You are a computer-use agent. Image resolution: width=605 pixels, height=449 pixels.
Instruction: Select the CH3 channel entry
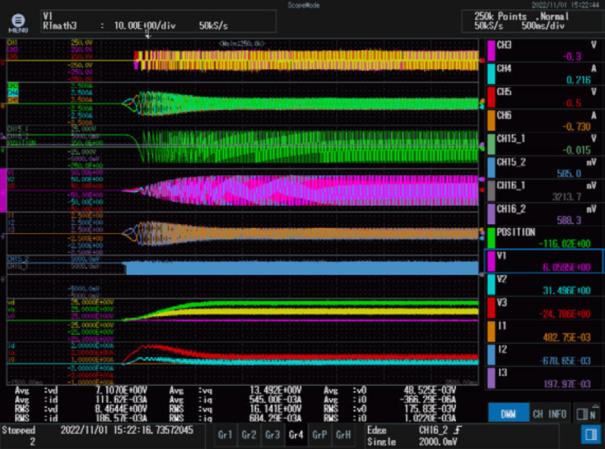pos(544,51)
